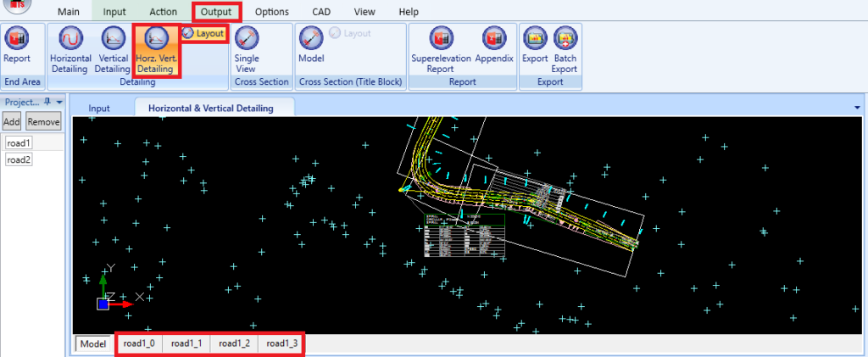Viewport: 868px width, 357px height.
Task: Open the Options ribbon tab
Action: (272, 12)
